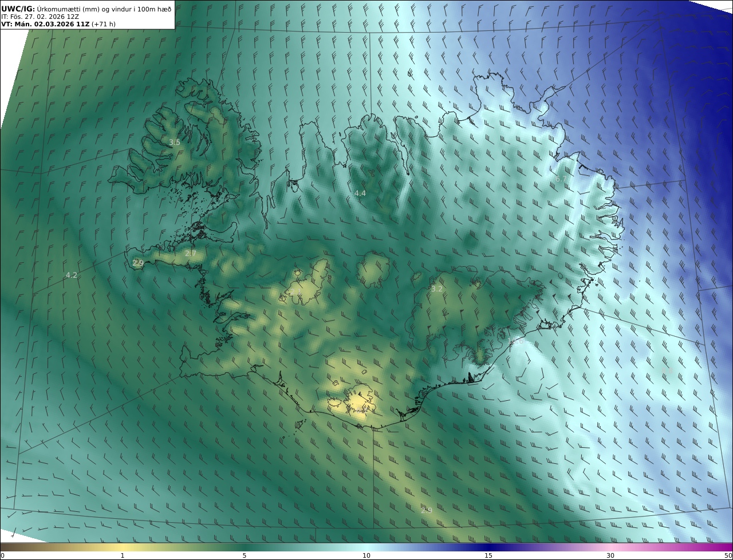The height and width of the screenshot is (560, 733).
Task: Click the 'IT: Fös. 27. 02. 2026 12Z' line
Action: 40,17
